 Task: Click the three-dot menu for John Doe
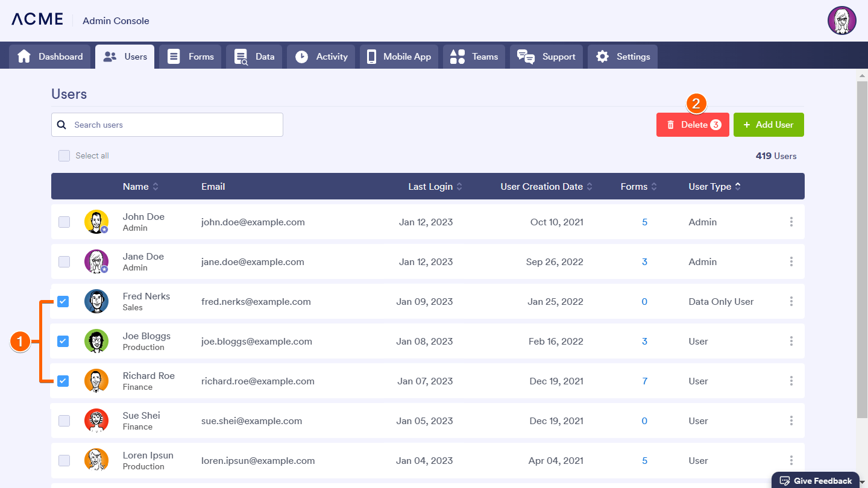tap(791, 222)
